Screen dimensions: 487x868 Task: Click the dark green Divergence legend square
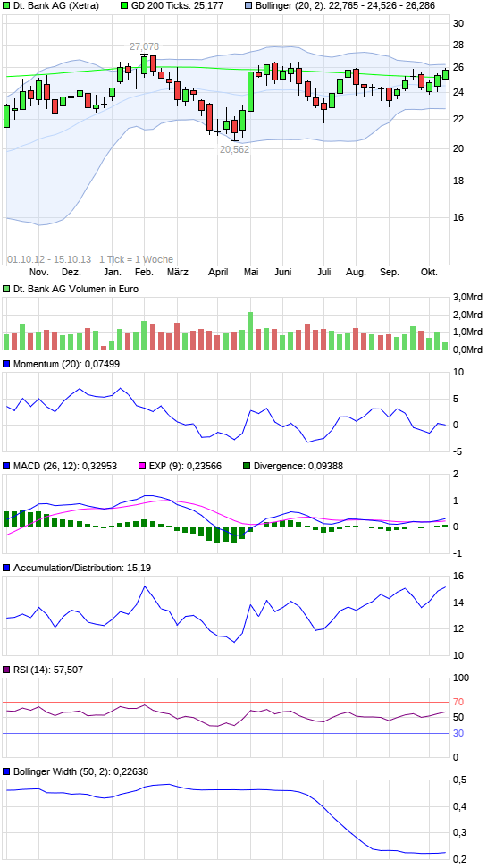tap(247, 466)
